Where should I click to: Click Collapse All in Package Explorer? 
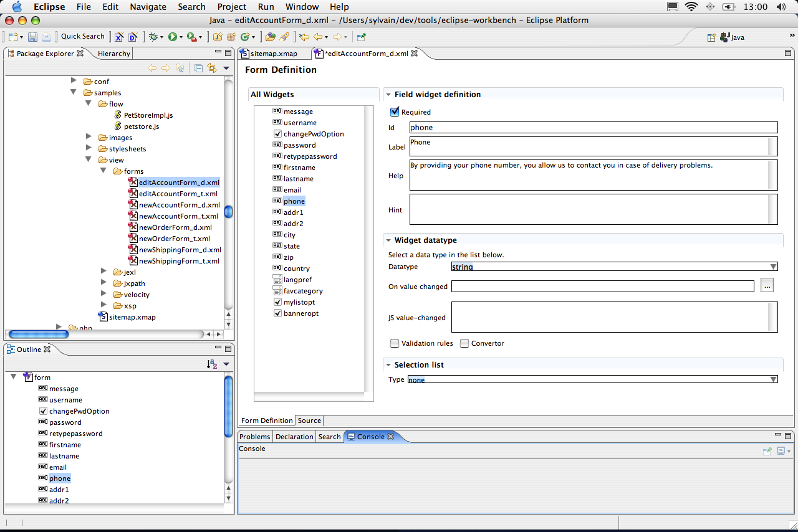(x=198, y=68)
